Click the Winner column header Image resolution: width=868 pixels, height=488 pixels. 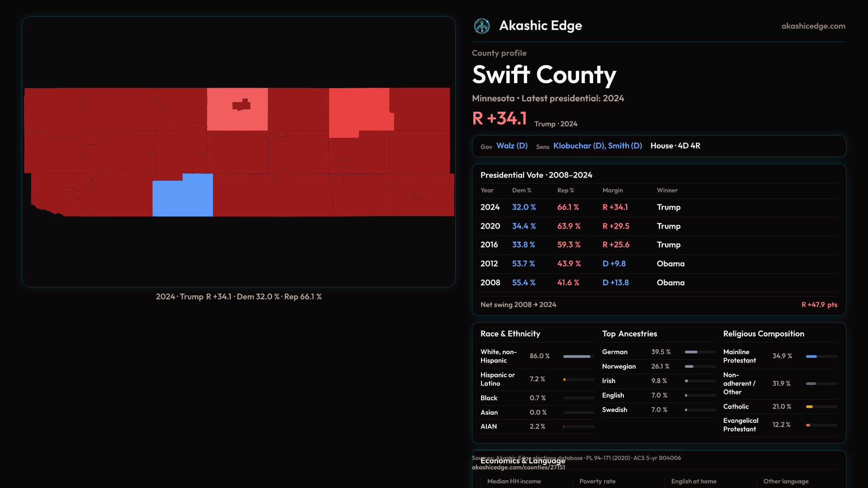[x=667, y=190]
